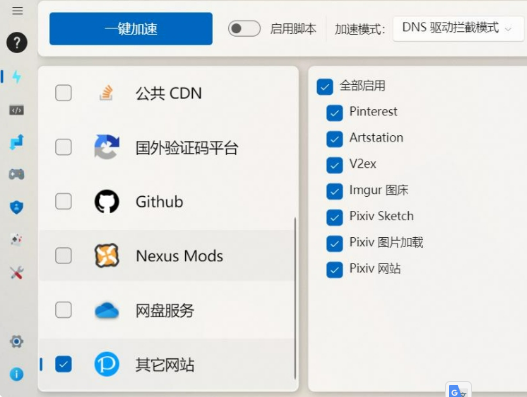Image resolution: width=527 pixels, height=397 pixels.
Task: Check the 网盘服务 checkbox
Action: coord(63,310)
